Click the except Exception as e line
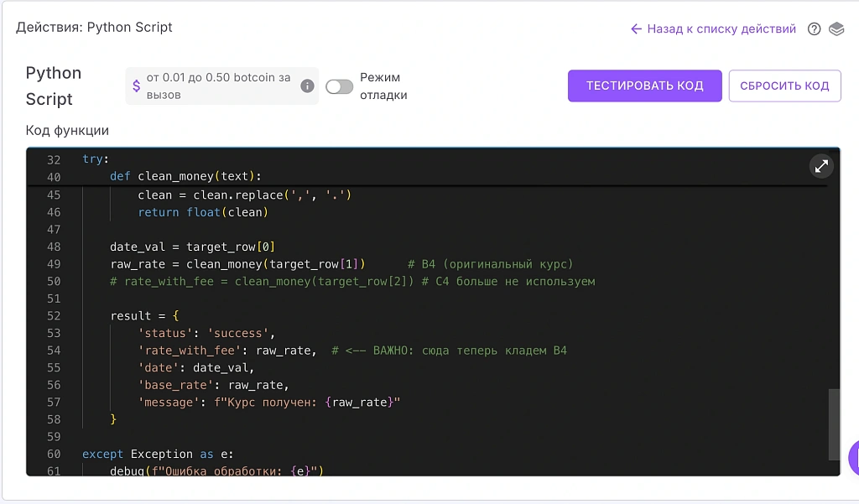The image size is (859, 504). (158, 455)
